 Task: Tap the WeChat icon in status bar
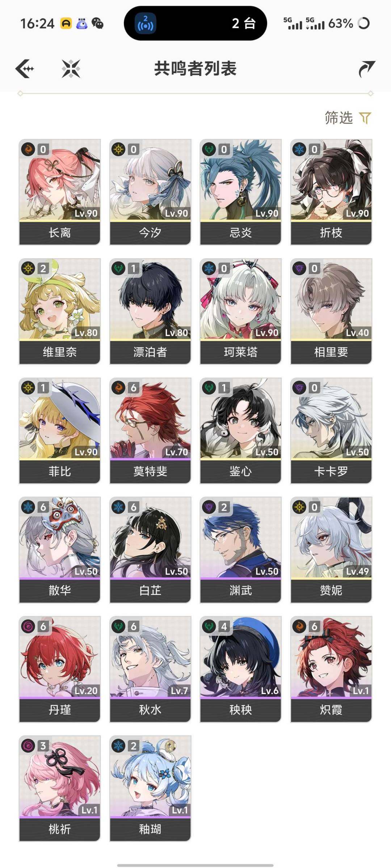97,24
